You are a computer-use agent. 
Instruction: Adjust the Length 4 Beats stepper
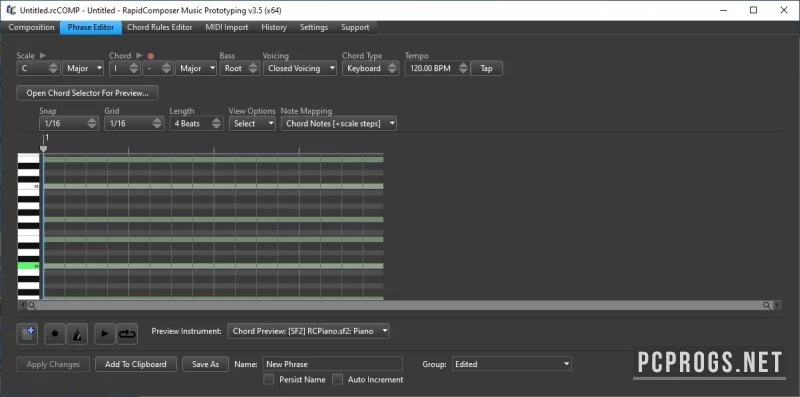click(217, 123)
